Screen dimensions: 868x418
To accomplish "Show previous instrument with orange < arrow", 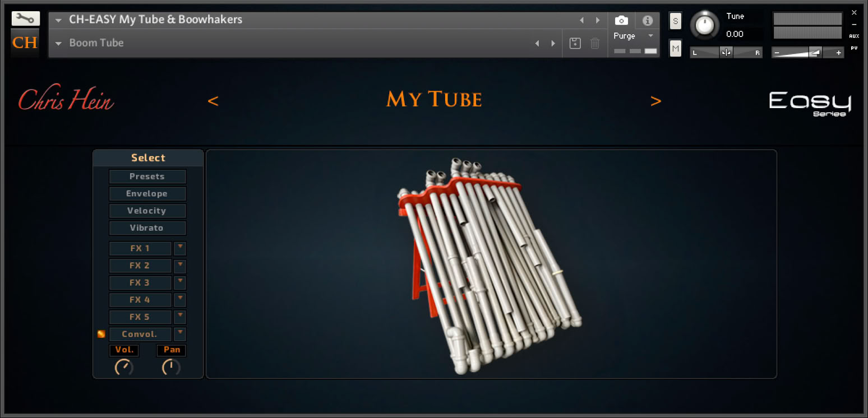I will click(213, 101).
